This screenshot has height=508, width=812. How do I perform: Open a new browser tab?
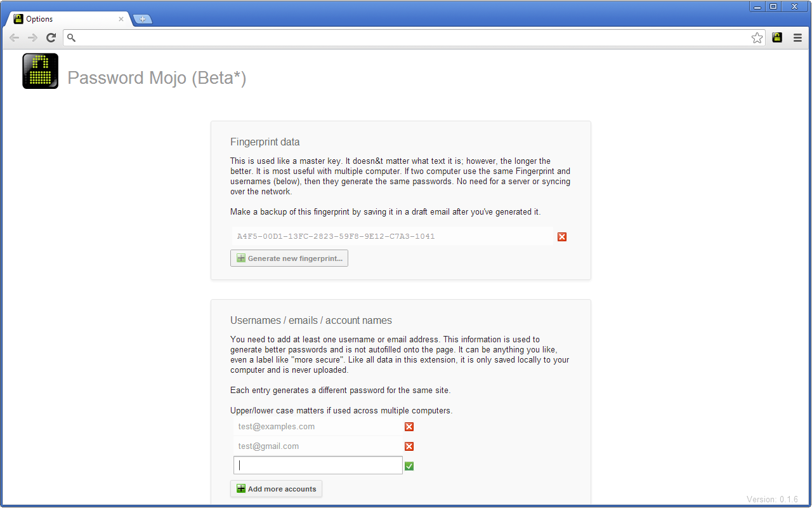[143, 19]
